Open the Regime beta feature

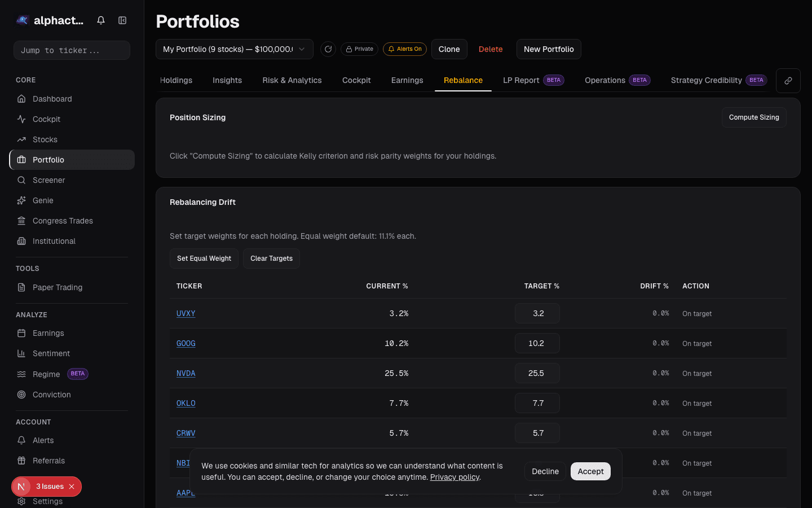(x=47, y=374)
